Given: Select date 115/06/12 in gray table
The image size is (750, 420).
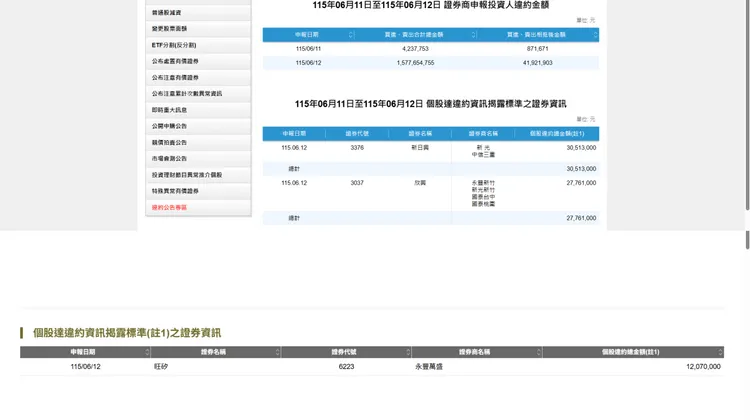Looking at the screenshot, I should point(85,367).
